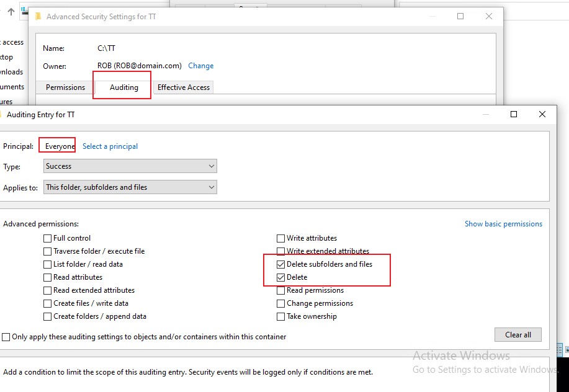Check Change permissions checkbox
Screen dimensions: 569x392
tap(280, 303)
